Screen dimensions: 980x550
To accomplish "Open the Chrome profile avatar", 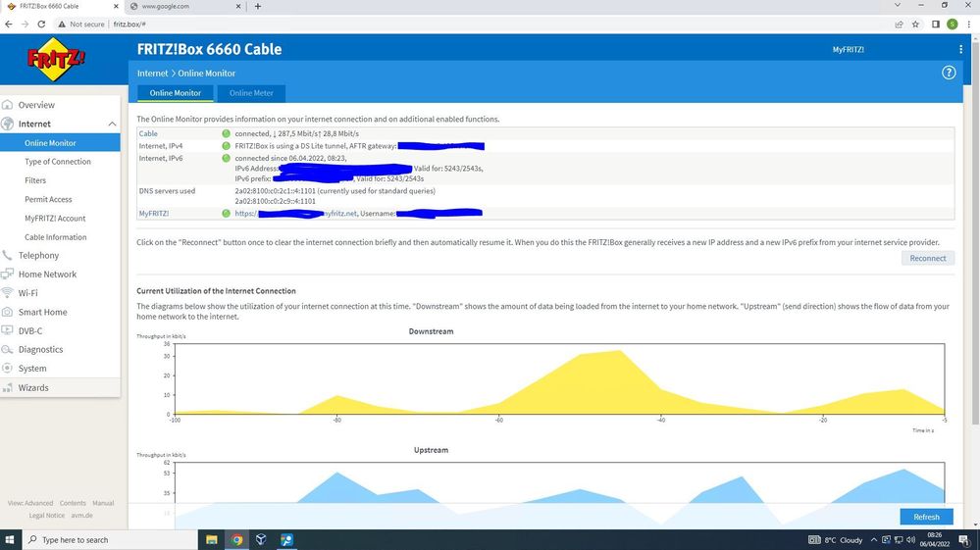I will coord(952,25).
